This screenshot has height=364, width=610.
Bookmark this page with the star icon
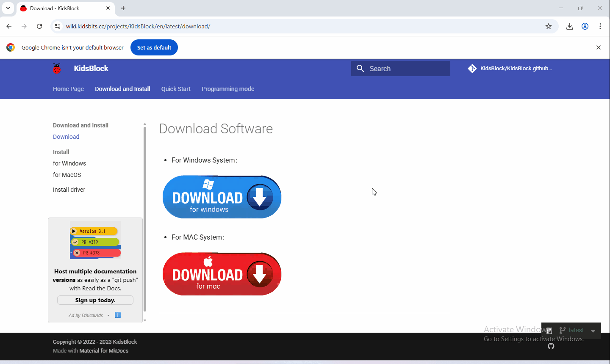549,26
